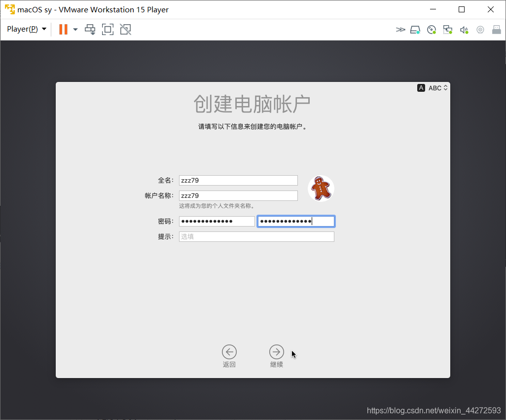506x420 pixels.
Task: Click the sound card speaker icon
Action: click(x=464, y=30)
